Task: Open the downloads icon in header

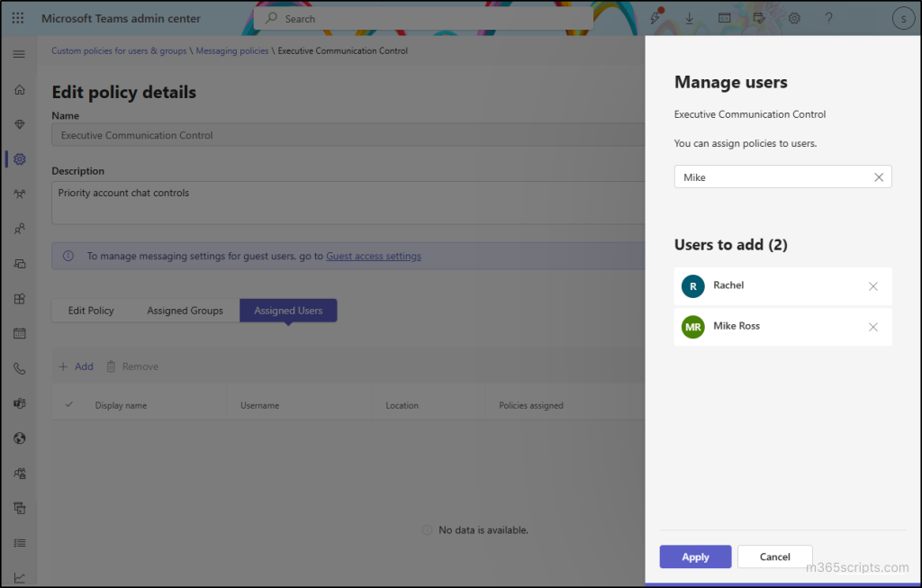Action: pos(689,19)
